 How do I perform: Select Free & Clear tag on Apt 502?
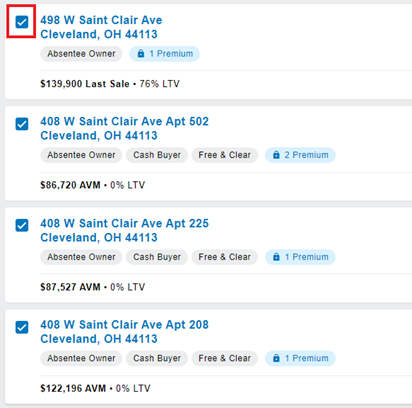[x=225, y=155]
